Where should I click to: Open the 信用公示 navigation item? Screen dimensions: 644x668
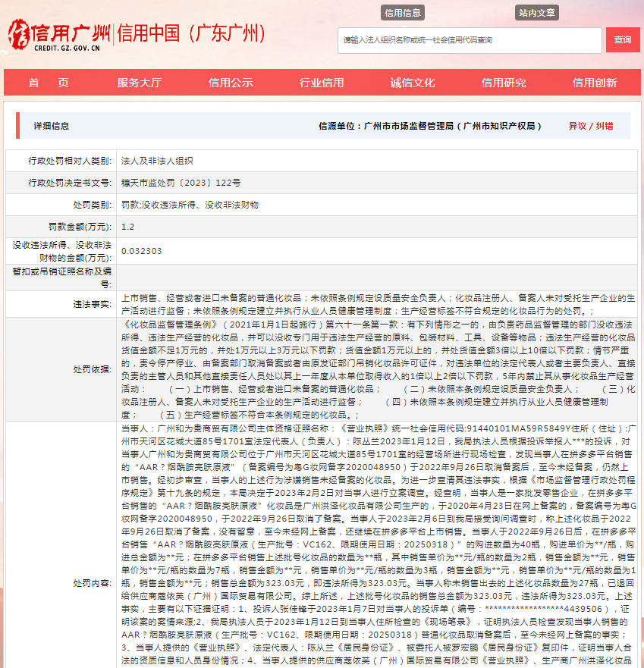231,83
